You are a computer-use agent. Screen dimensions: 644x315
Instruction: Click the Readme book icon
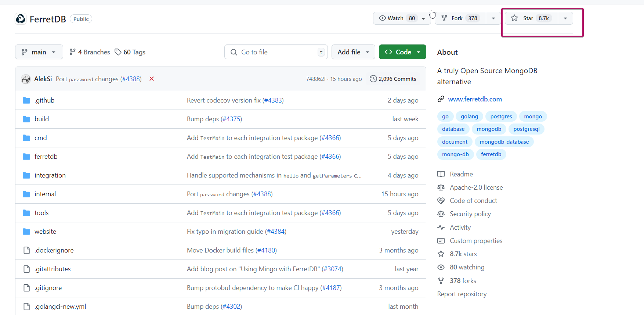click(x=441, y=174)
